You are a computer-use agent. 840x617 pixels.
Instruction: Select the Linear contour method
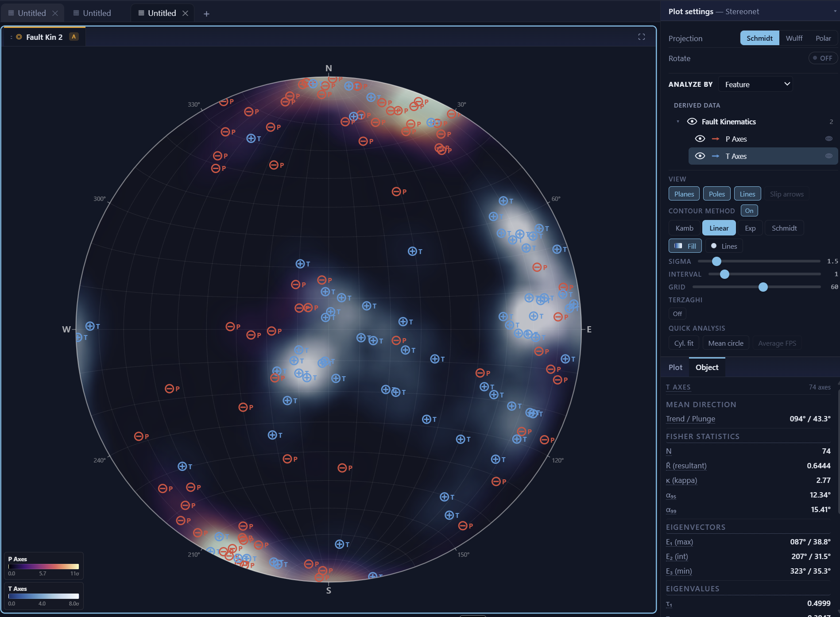[x=719, y=228]
